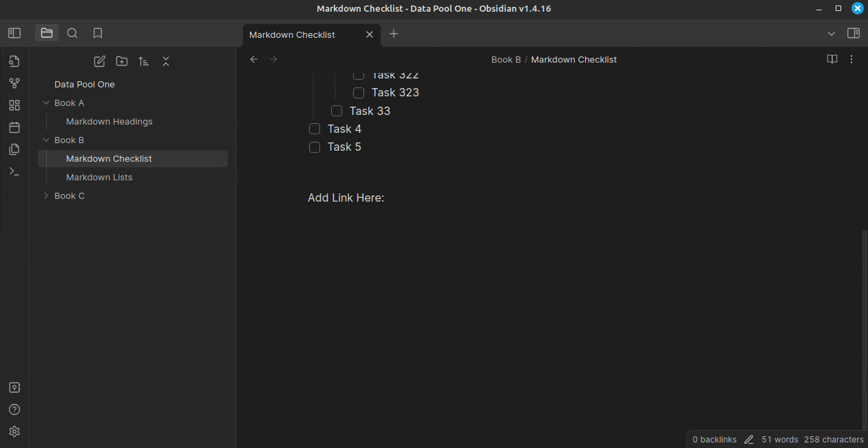Open the tab list dropdown arrow
Viewport: 868px width, 448px height.
tap(832, 34)
